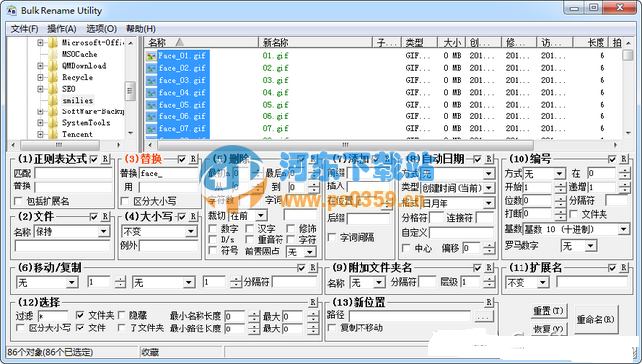Sort by the 类型 column header
Viewport: 642px width, 364px height.
coord(418,42)
